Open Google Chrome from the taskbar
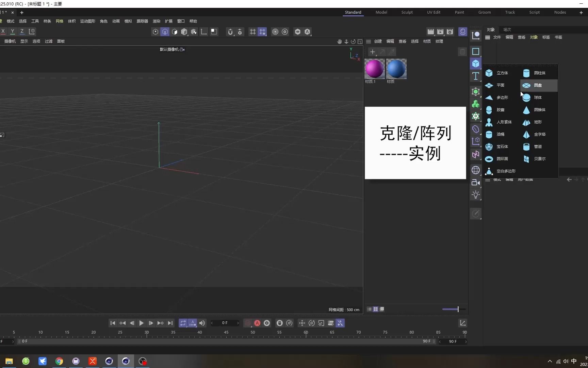 coord(59,361)
